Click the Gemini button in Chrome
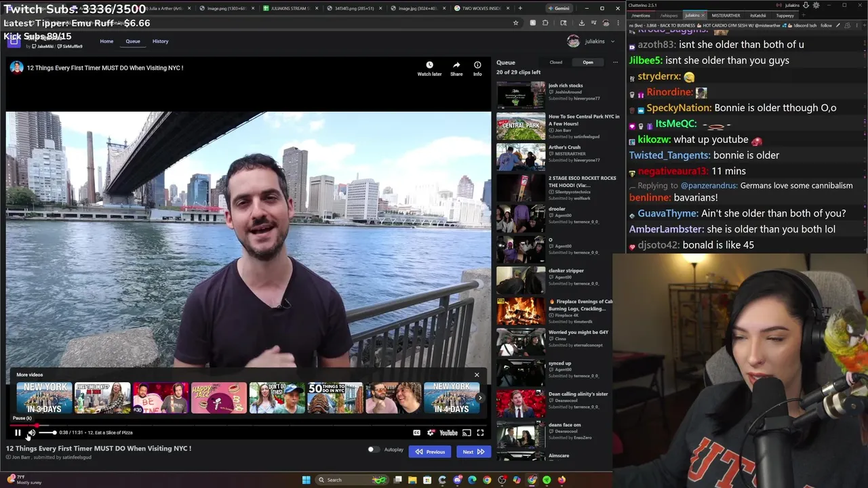The image size is (868, 488). click(562, 8)
